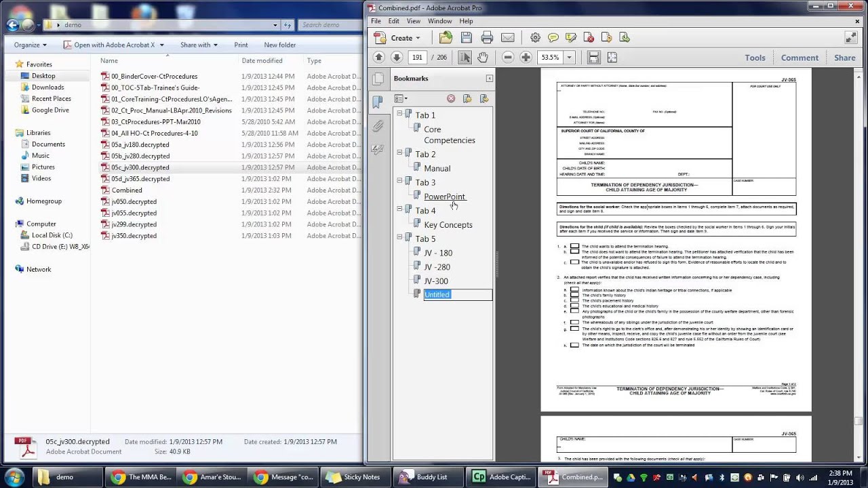Click the rotate page icon
This screenshot has height=488, width=868.
coord(606,38)
